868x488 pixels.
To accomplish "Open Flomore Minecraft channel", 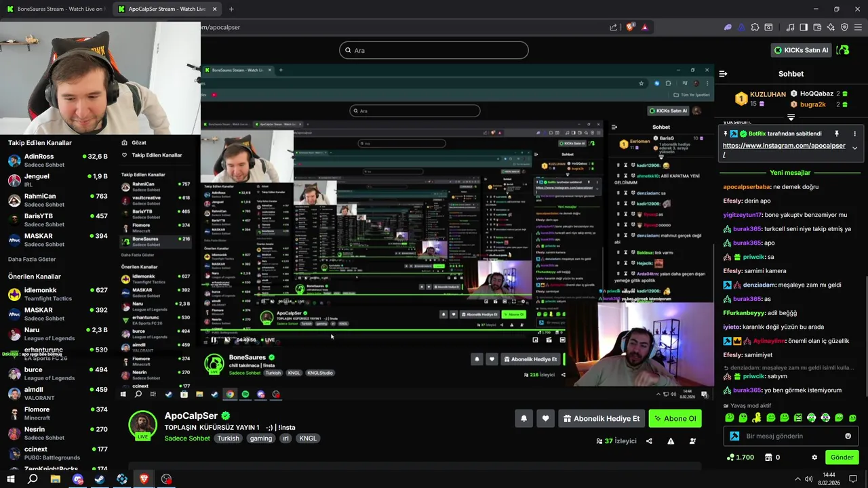I will coord(58,413).
